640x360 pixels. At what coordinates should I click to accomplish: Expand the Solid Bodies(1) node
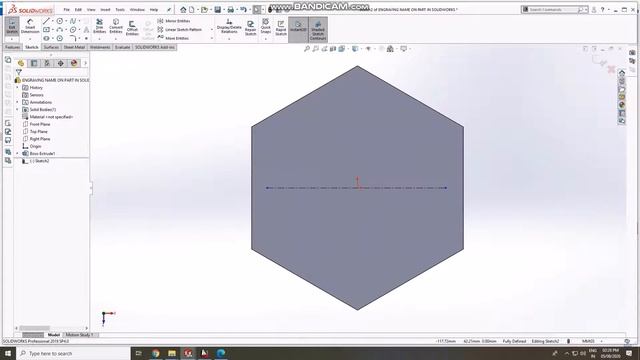(x=18, y=109)
